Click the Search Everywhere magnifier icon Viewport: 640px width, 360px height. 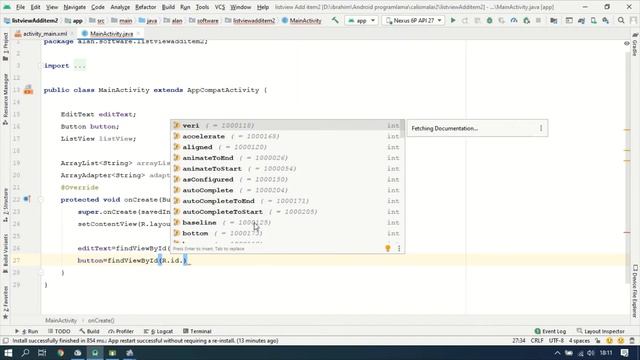tap(621, 20)
